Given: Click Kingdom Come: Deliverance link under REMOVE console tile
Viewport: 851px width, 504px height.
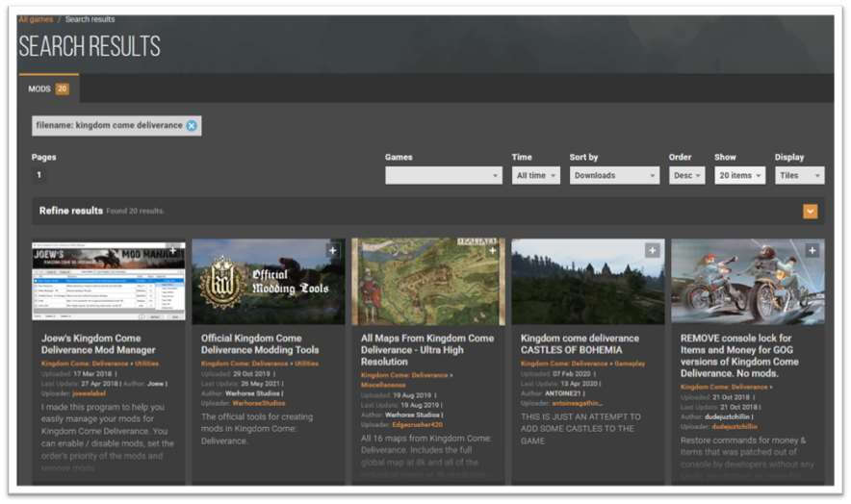Looking at the screenshot, I should (x=724, y=388).
